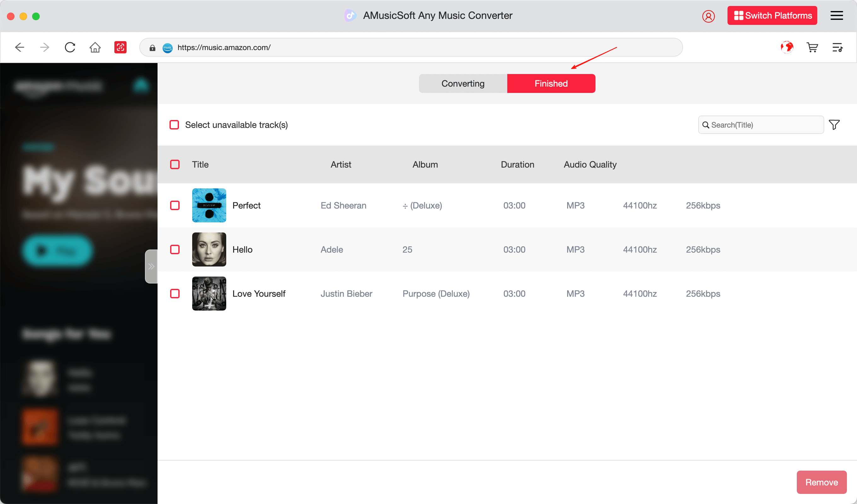
Task: Click the macOS yellow minimize button
Action: tap(23, 16)
